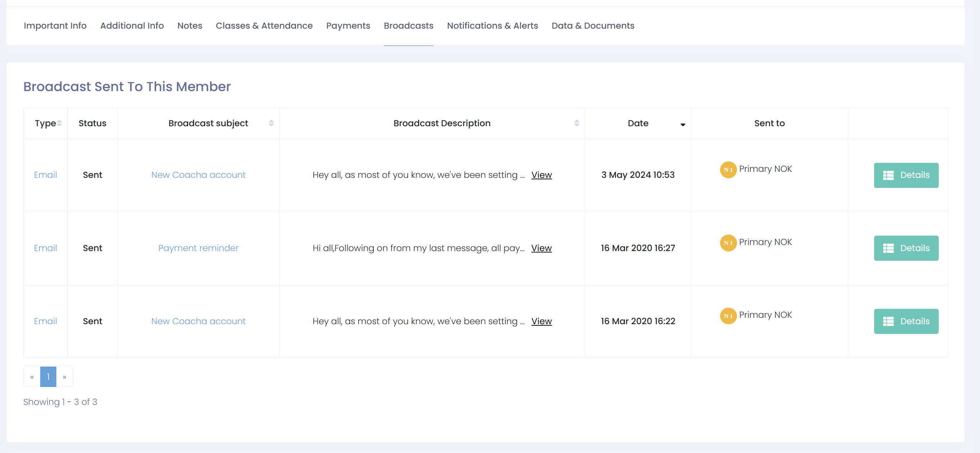Select page 1 in the pagination
Image resolution: width=980 pixels, height=453 pixels.
(48, 377)
